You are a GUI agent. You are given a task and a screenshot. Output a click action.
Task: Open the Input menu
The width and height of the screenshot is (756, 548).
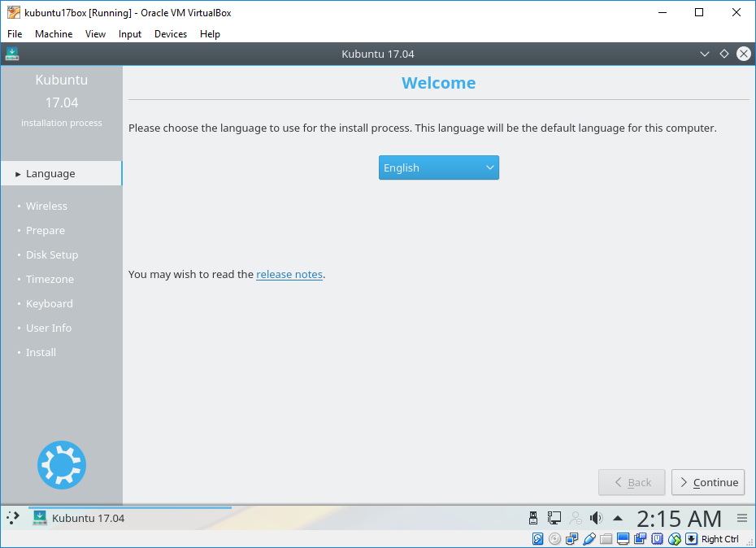pyautogui.click(x=130, y=34)
